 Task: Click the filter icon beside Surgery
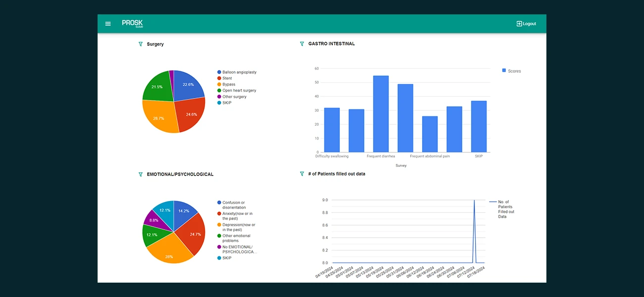[x=141, y=44]
